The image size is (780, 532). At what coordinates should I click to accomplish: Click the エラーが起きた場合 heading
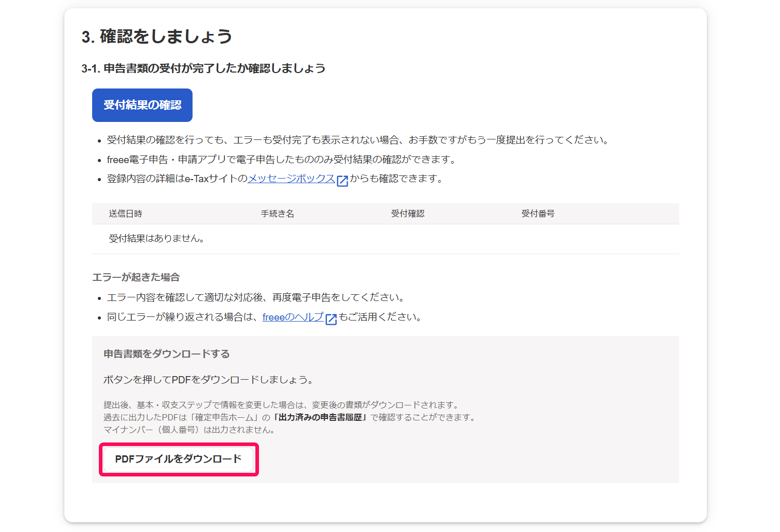(x=136, y=277)
